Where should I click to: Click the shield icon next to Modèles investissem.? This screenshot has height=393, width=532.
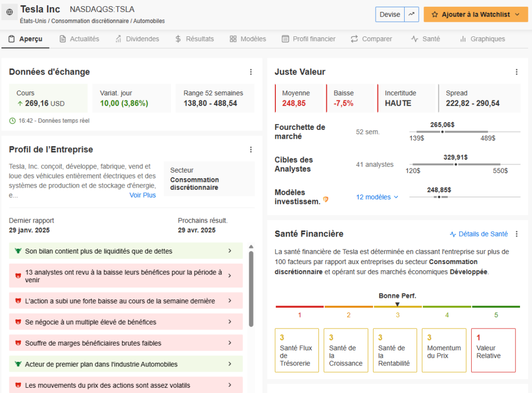coord(326,199)
